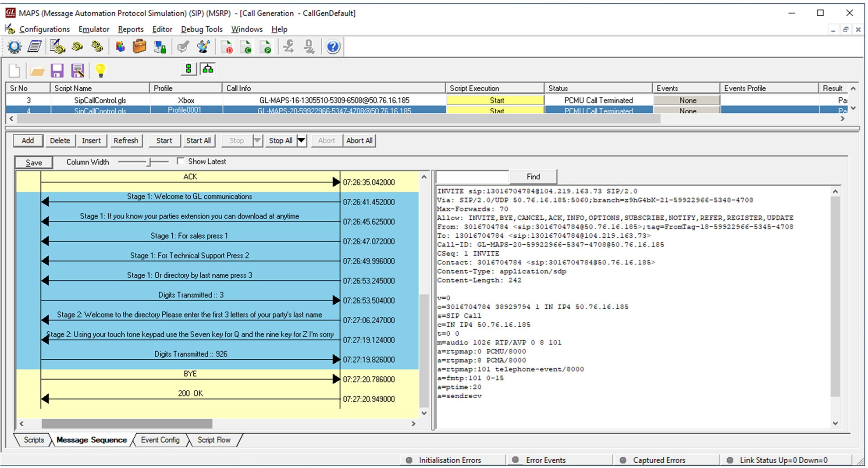Click the computer with green padlock icon
The image size is (868, 468).
tap(160, 46)
